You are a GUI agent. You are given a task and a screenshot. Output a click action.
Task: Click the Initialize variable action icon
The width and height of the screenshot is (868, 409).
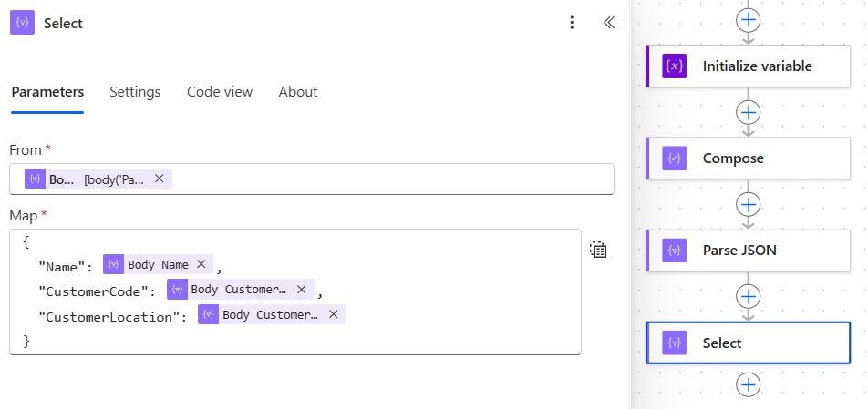[675, 66]
